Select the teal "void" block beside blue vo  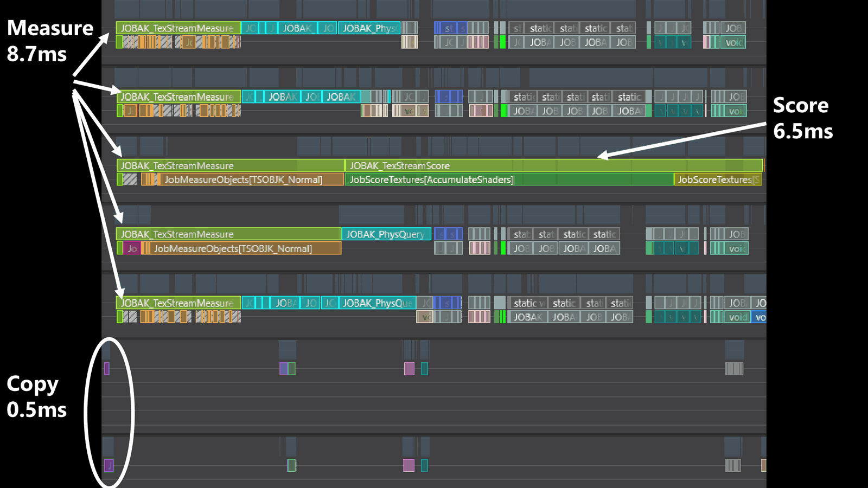point(738,317)
